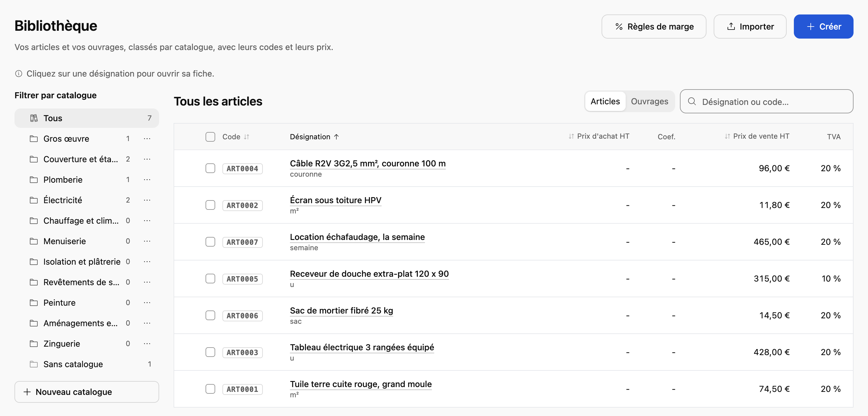The width and height of the screenshot is (868, 416).
Task: Switch to the Ouvrages tab
Action: coord(649,102)
